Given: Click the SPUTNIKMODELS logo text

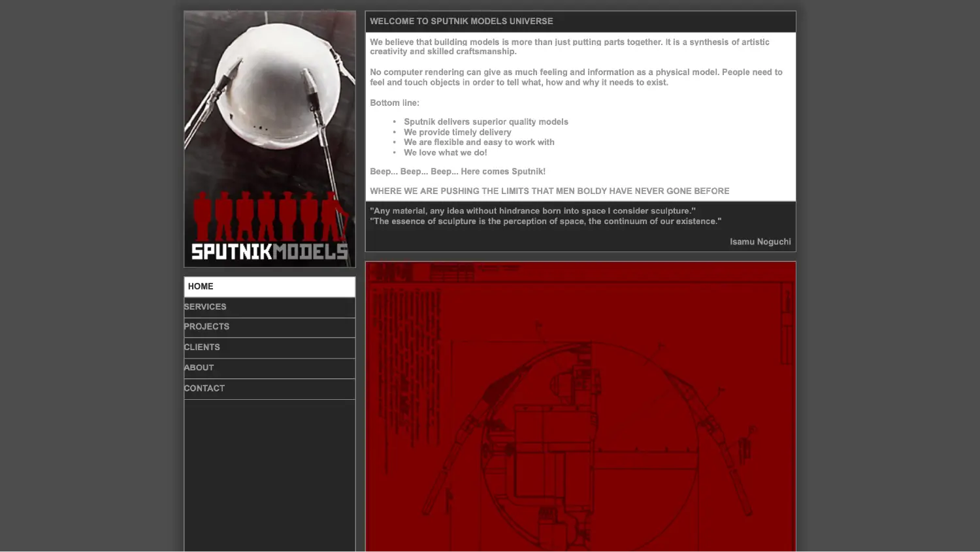Looking at the screenshot, I should click(269, 252).
